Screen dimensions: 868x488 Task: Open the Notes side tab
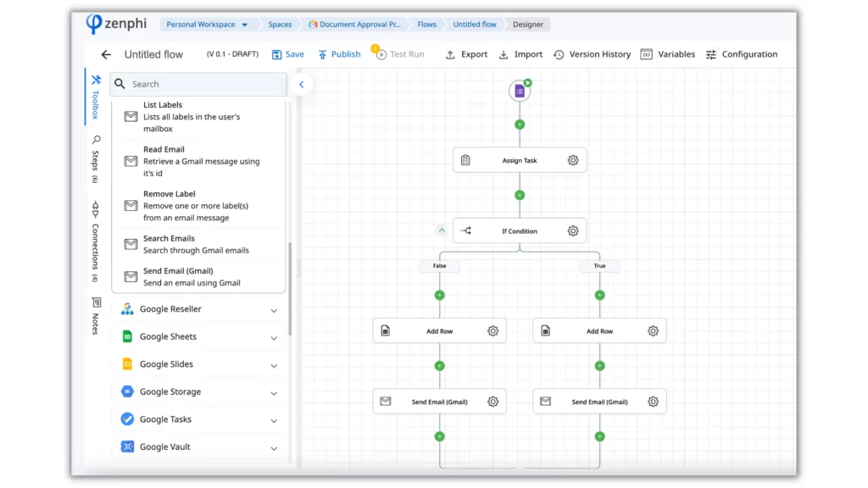coord(96,316)
